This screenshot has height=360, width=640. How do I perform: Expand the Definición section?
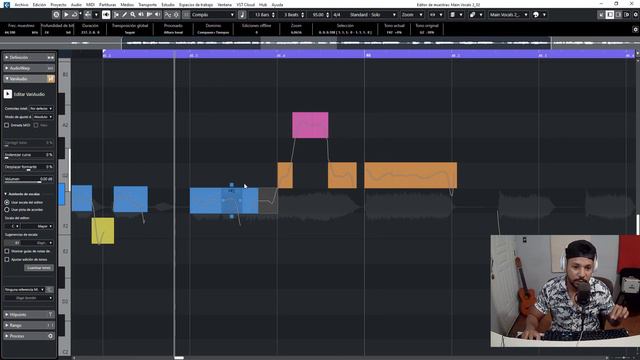[29, 58]
